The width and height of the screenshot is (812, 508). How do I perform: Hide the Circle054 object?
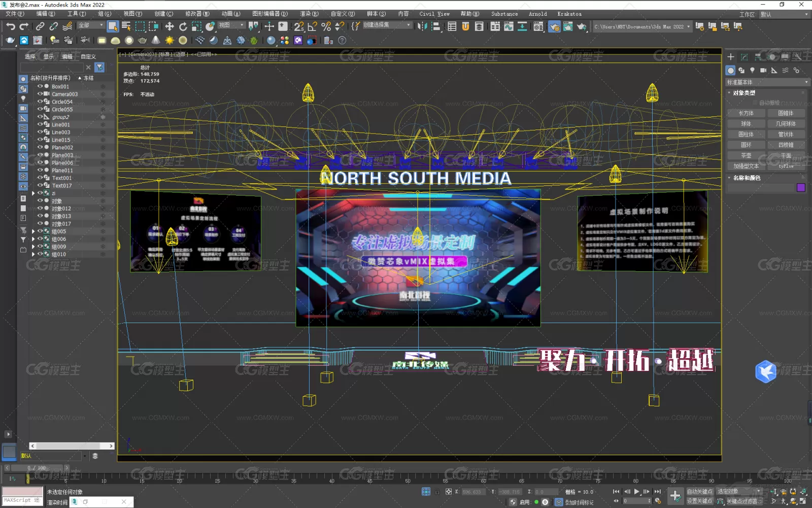(x=40, y=102)
